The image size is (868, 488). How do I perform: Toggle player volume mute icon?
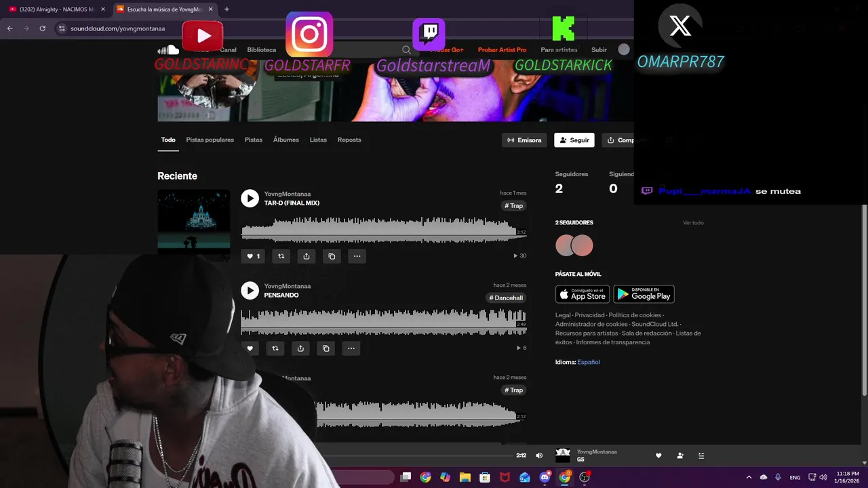[x=539, y=455]
